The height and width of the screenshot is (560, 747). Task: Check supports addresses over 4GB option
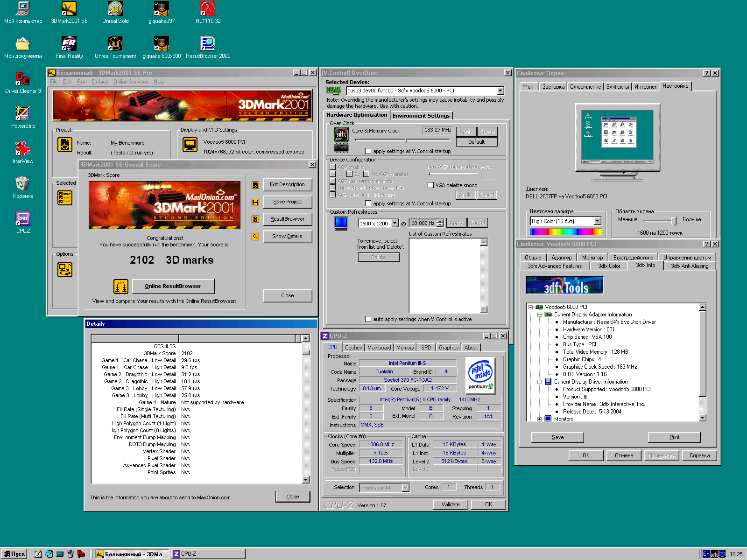[x=332, y=188]
